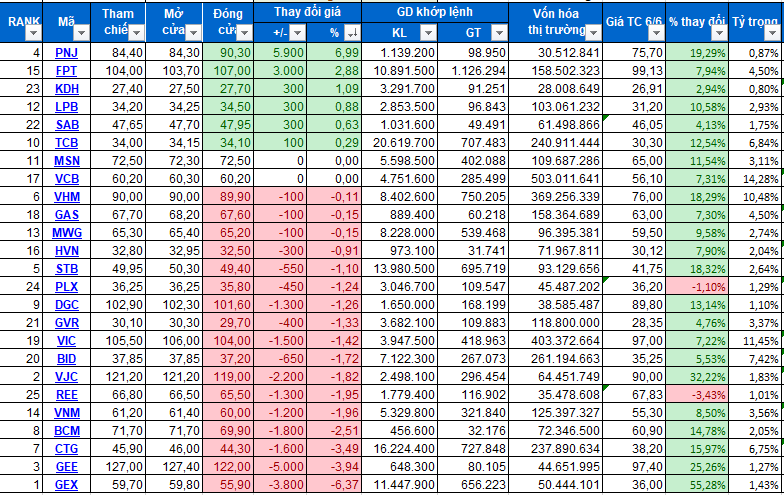Open the VHM ticker link
Image resolution: width=784 pixels, height=495 pixels.
pyautogui.click(x=66, y=196)
